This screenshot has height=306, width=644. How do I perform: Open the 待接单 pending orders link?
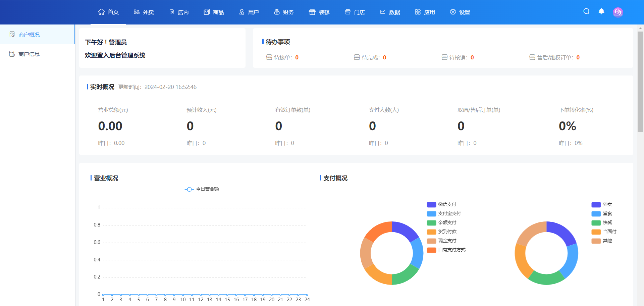coord(282,57)
